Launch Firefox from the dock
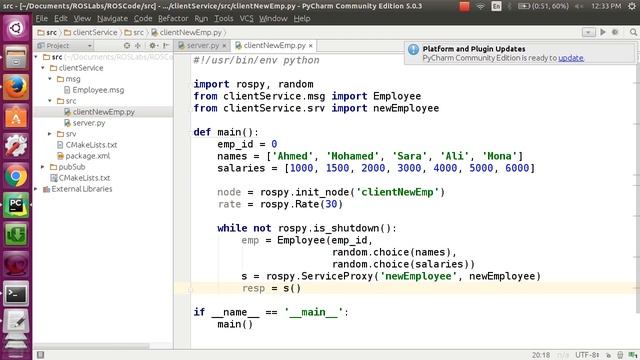 pyautogui.click(x=16, y=87)
